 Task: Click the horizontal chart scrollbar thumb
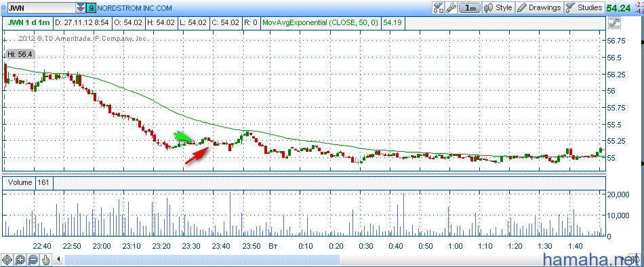pyautogui.click(x=202, y=260)
